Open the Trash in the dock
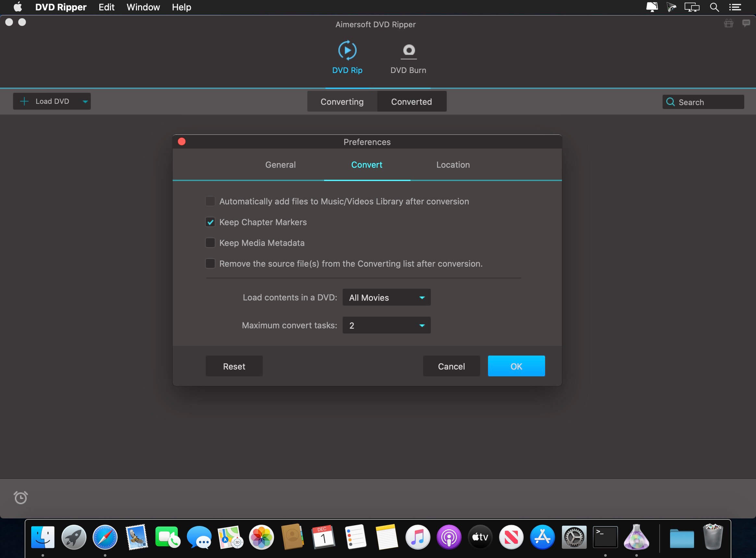The image size is (756, 558). click(x=713, y=537)
